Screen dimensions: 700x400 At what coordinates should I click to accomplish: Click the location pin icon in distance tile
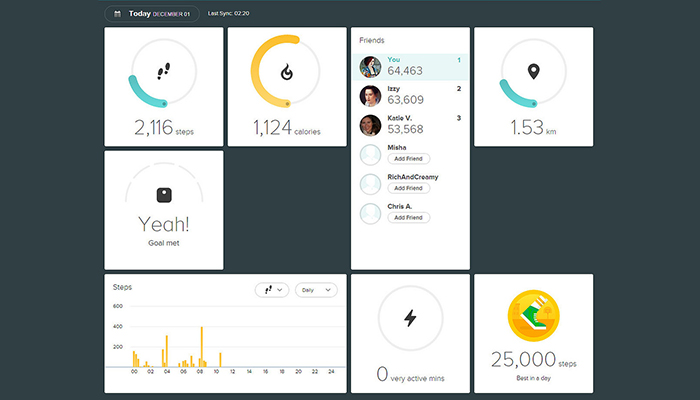pyautogui.click(x=533, y=71)
